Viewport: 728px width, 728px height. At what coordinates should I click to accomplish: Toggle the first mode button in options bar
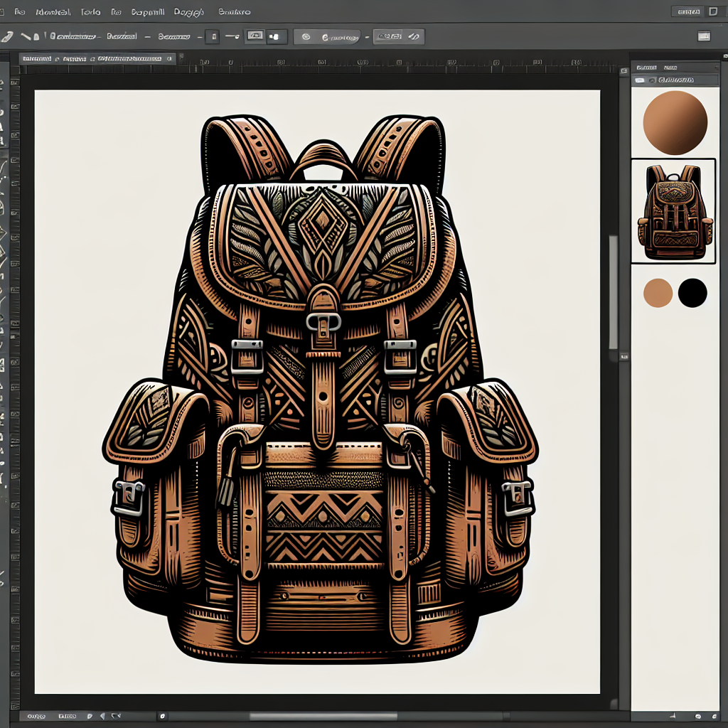coord(255,36)
